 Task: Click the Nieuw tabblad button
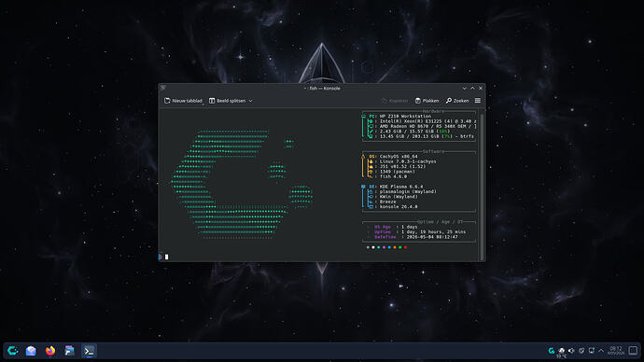pyautogui.click(x=183, y=101)
